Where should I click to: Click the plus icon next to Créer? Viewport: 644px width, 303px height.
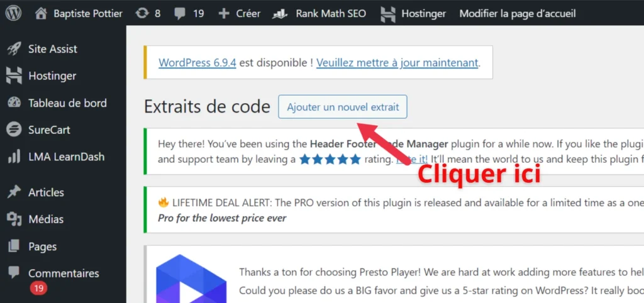click(x=224, y=14)
